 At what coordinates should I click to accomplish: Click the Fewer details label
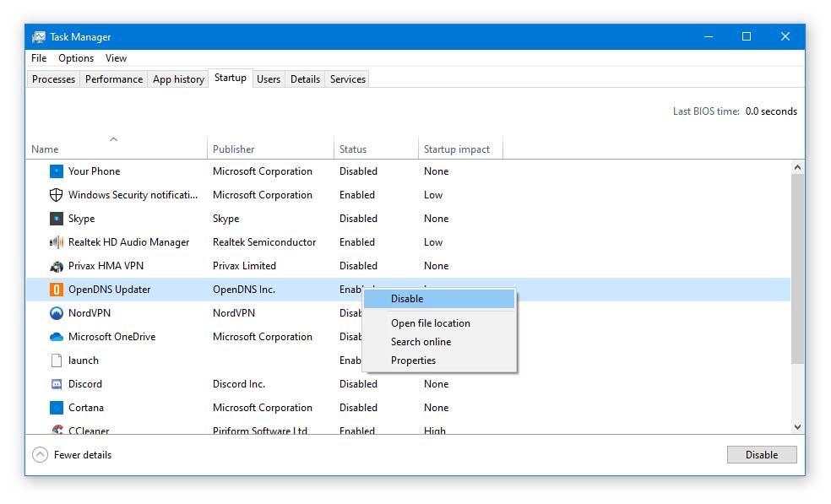(x=83, y=455)
